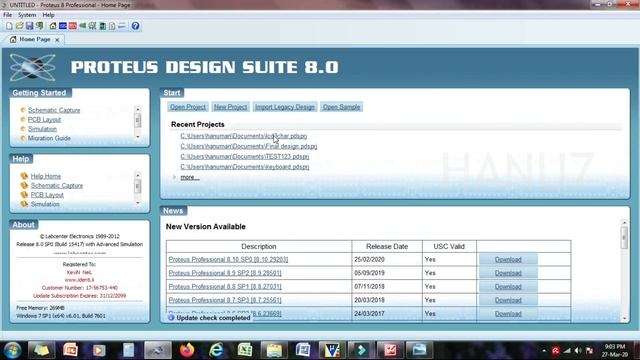Open Internet Explorer from the taskbar

pos(216,350)
